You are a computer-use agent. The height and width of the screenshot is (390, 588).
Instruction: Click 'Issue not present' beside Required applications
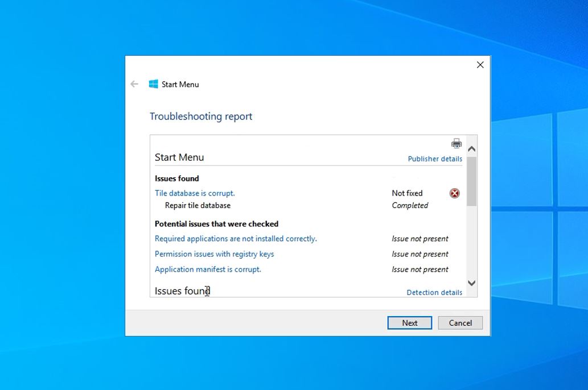[420, 239]
